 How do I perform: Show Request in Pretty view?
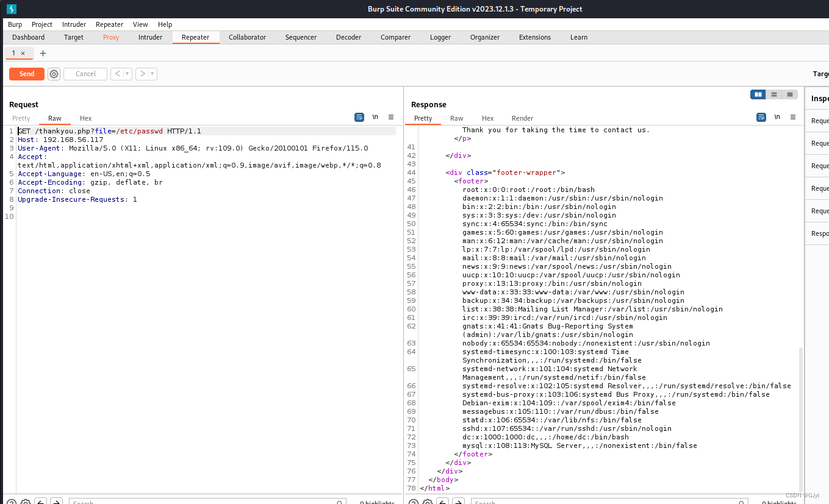tap(21, 118)
